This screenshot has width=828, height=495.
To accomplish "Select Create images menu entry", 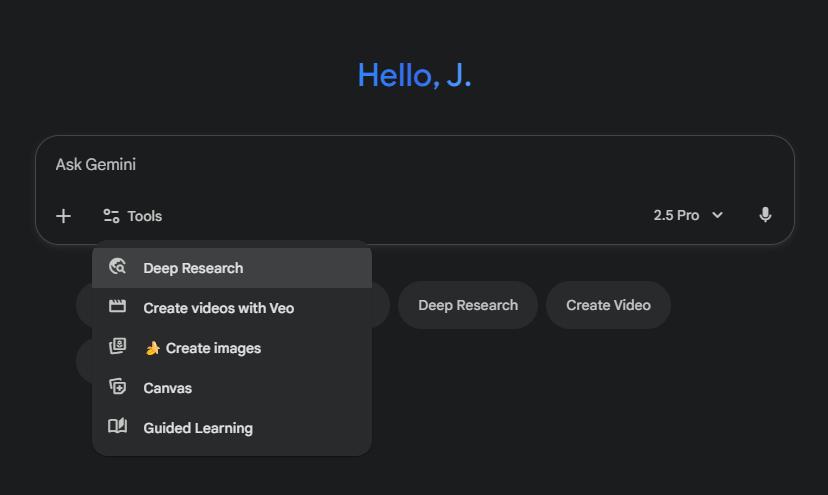I will coord(232,348).
